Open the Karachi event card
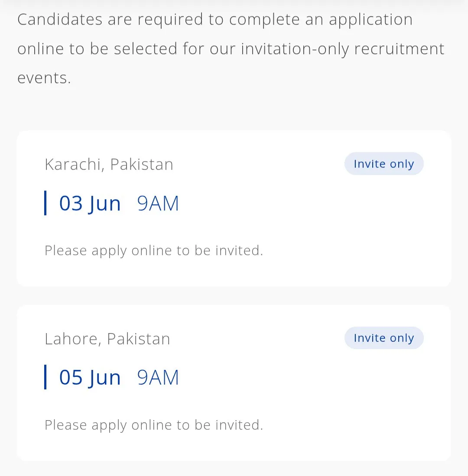Image resolution: width=468 pixels, height=476 pixels. (x=234, y=209)
